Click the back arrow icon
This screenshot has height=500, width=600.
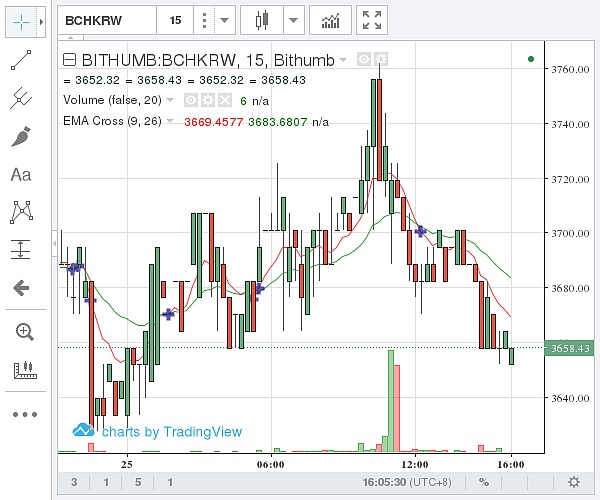pyautogui.click(x=21, y=288)
